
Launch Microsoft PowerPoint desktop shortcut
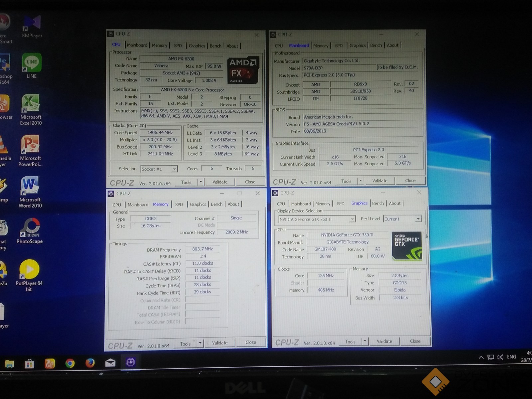30,151
